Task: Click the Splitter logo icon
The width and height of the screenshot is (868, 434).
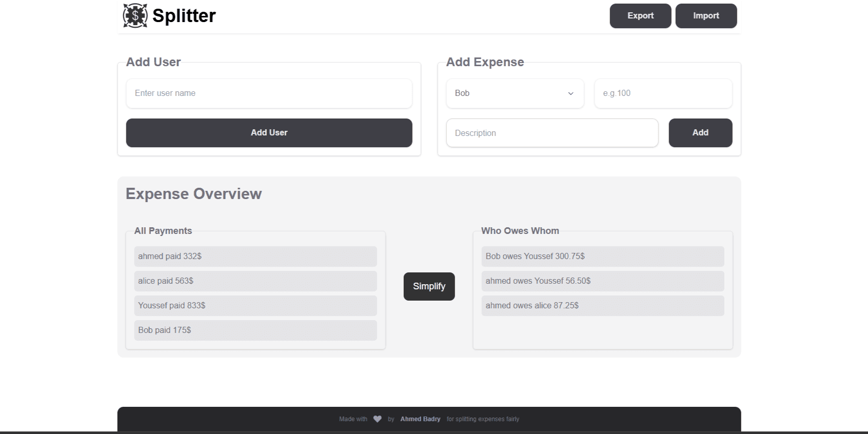Action: click(135, 15)
